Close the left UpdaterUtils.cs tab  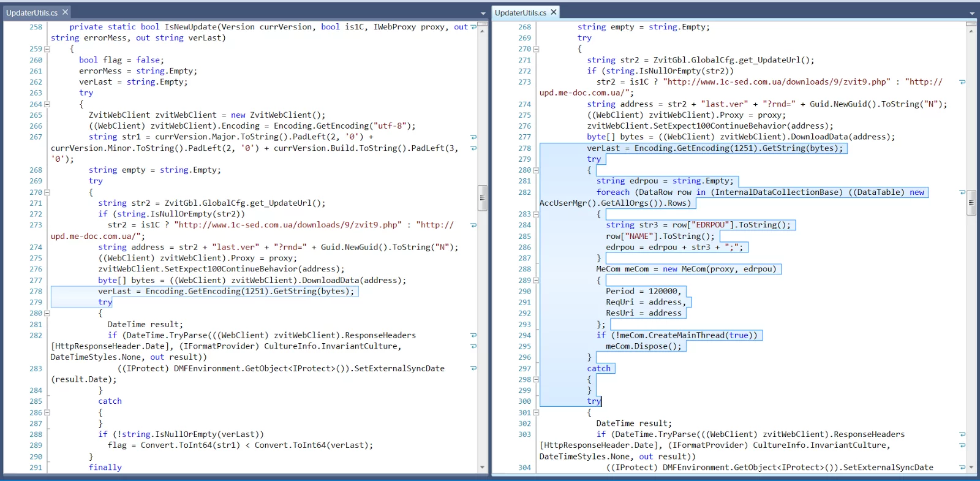pyautogui.click(x=66, y=12)
